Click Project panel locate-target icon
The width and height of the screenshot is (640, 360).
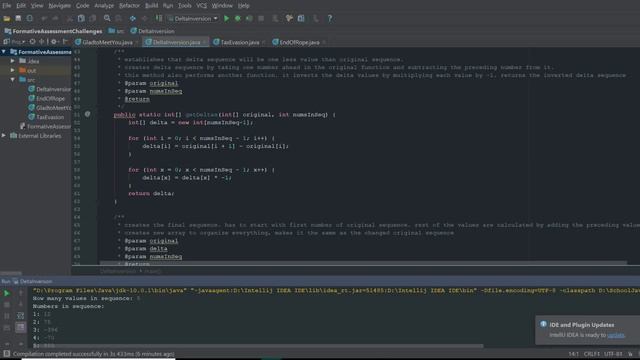point(32,42)
